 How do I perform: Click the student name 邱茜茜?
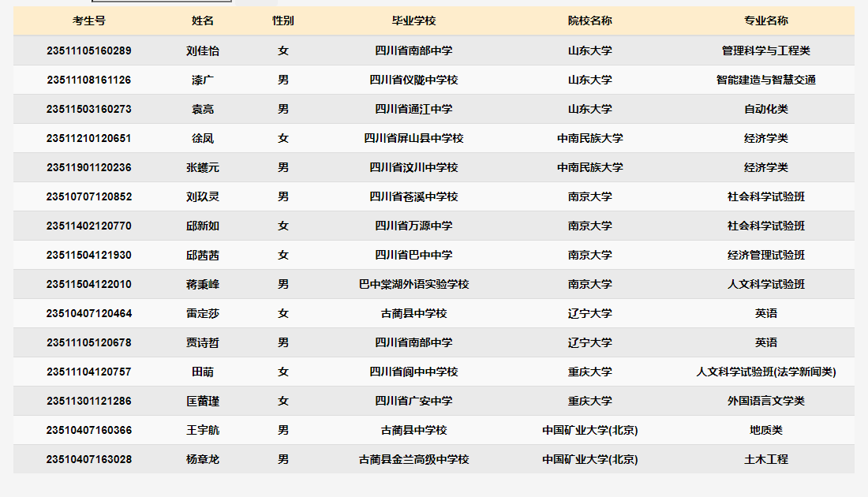(203, 256)
